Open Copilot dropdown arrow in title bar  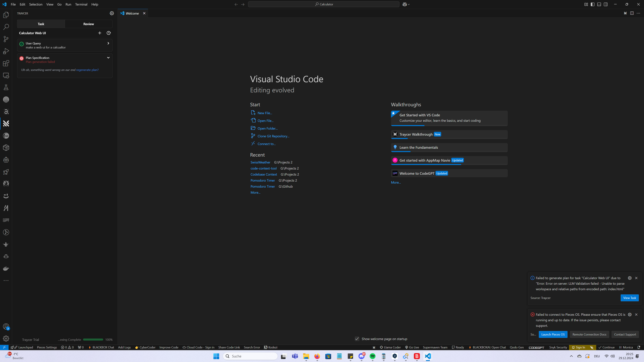[x=409, y=5]
